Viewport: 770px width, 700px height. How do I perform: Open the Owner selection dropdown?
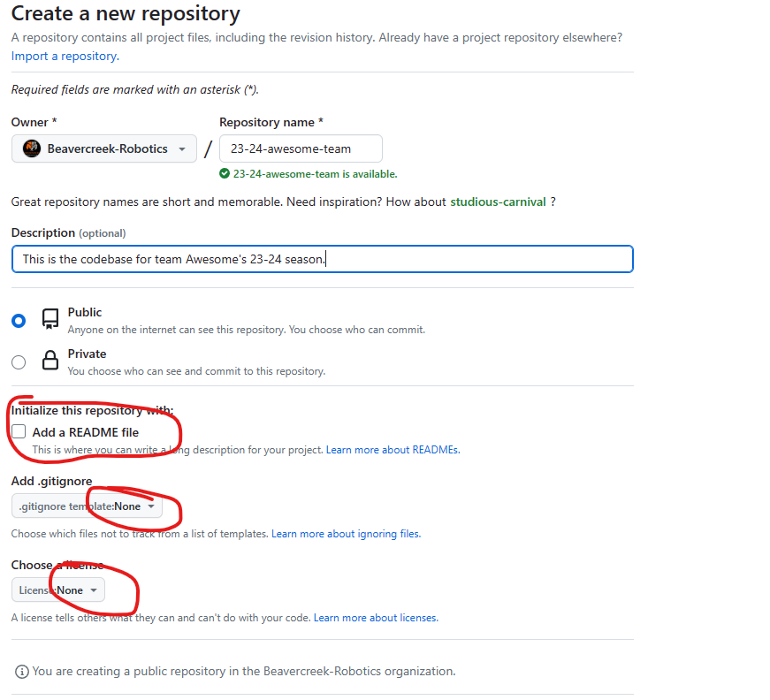point(103,148)
